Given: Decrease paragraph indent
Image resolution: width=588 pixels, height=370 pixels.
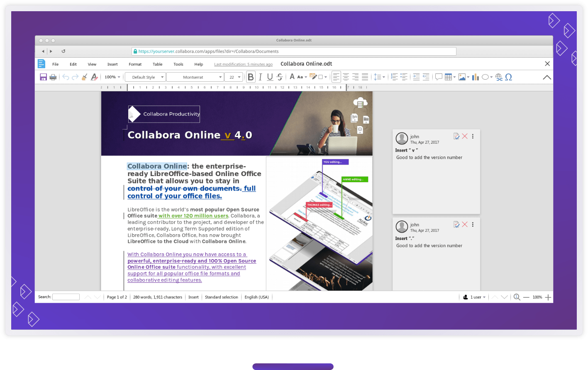Looking at the screenshot, I should coord(426,77).
